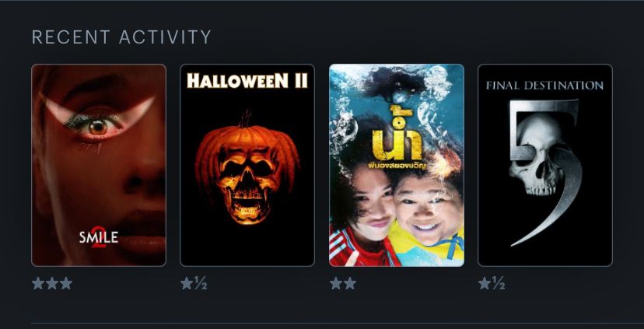Click the HALLOWEEN II title text on poster
The image size is (644, 329).
tap(247, 81)
